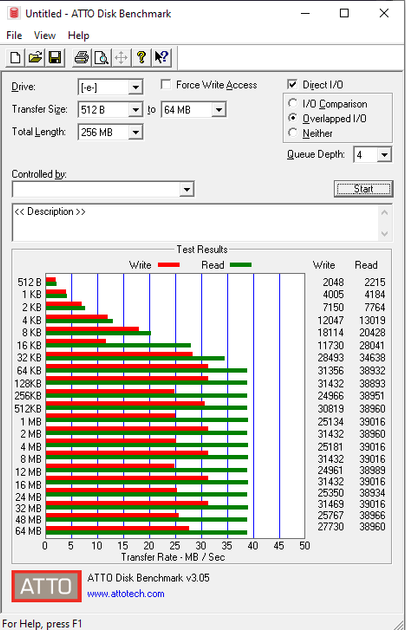Viewport: 406px width, 630px height.
Task: Open Print Preview toolbar icon
Action: click(x=101, y=58)
